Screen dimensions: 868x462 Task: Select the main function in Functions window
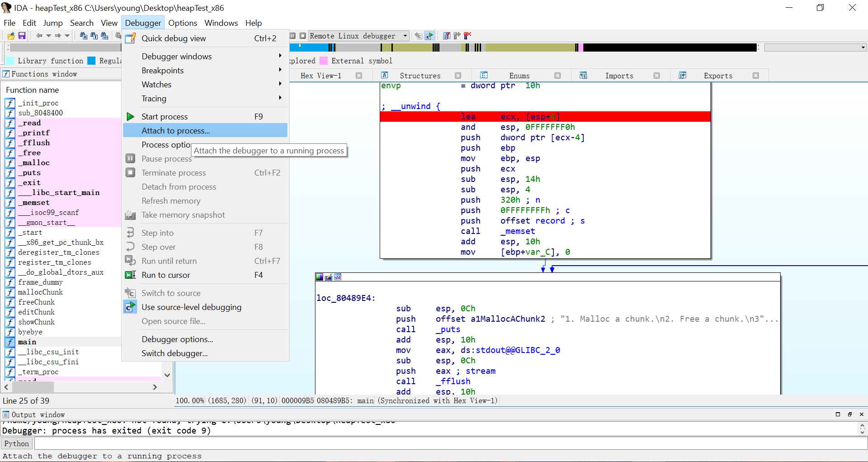click(27, 342)
